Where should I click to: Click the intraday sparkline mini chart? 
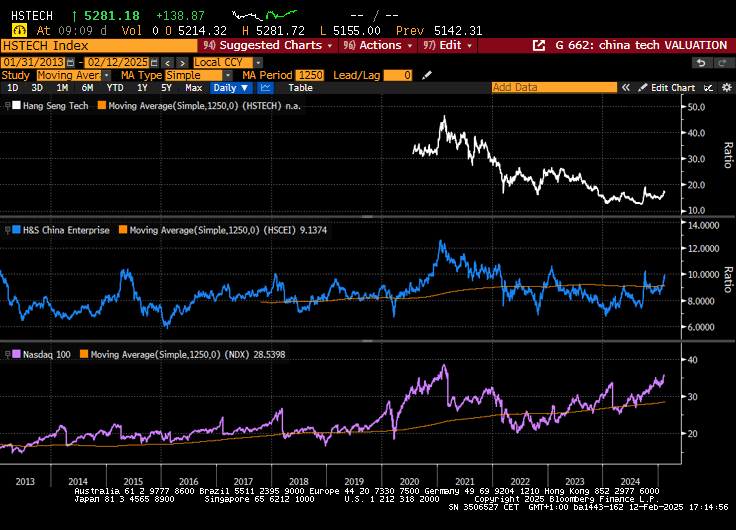pyautogui.click(x=265, y=15)
